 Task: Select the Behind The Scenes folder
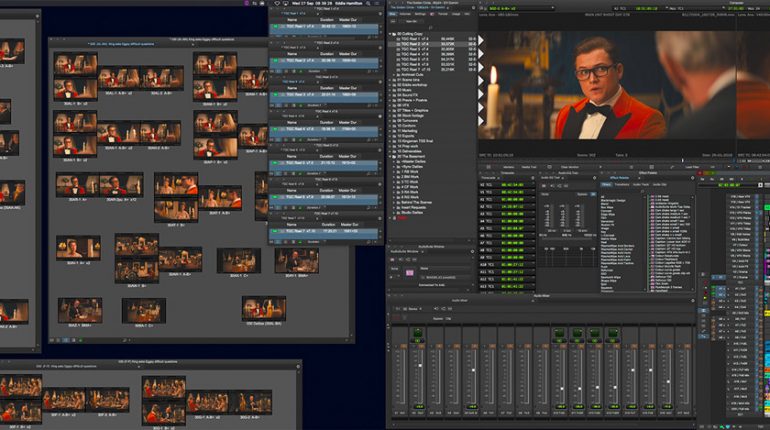416,202
